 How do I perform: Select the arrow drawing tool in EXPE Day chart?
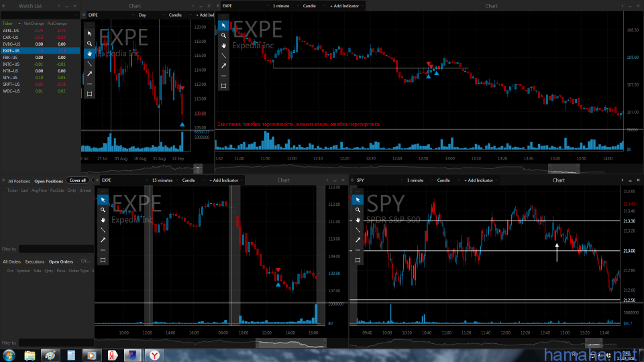89,74
